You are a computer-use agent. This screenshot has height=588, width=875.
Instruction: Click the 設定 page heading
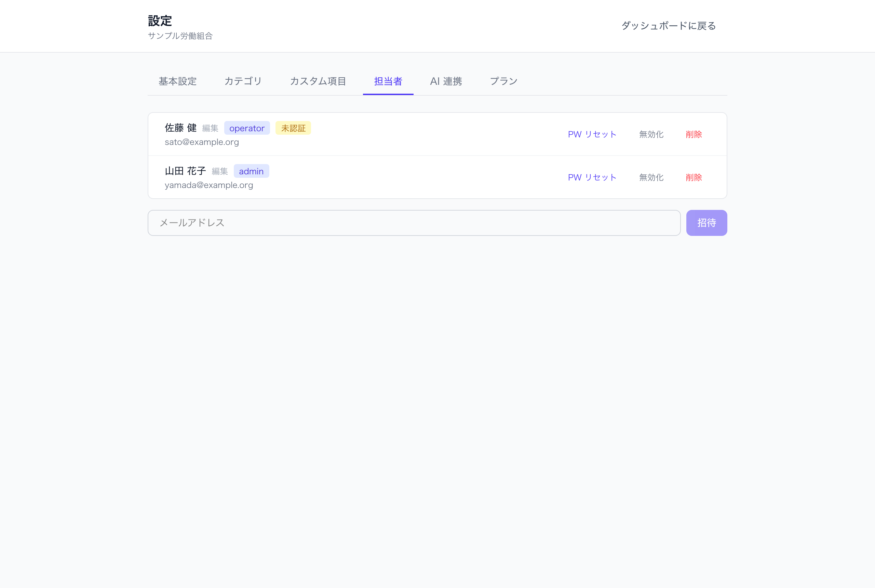(x=160, y=21)
